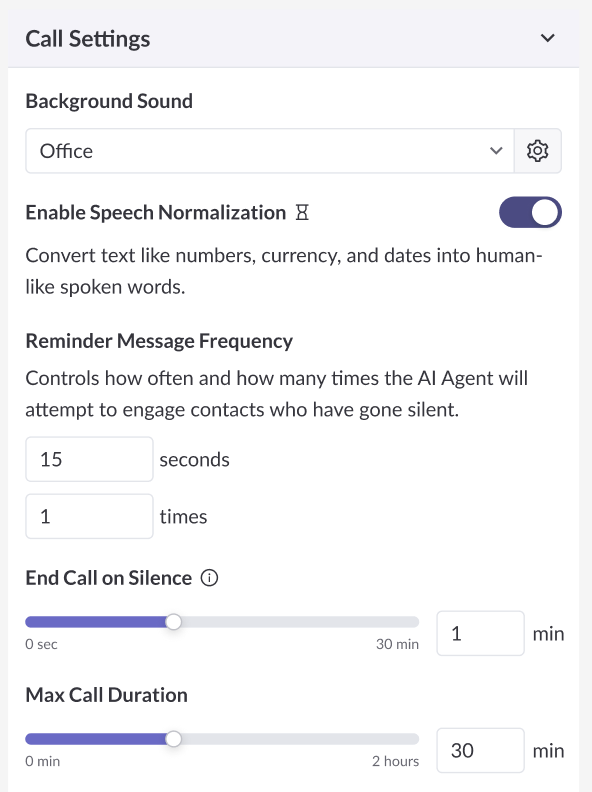Click the Enable Speech Normalization label
The width and height of the screenshot is (592, 792).
(156, 213)
